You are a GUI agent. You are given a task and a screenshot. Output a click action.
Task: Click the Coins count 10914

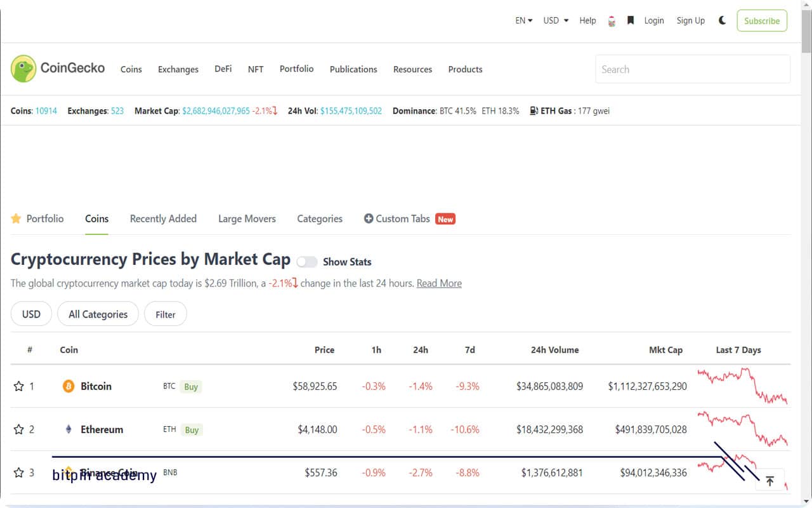(46, 110)
